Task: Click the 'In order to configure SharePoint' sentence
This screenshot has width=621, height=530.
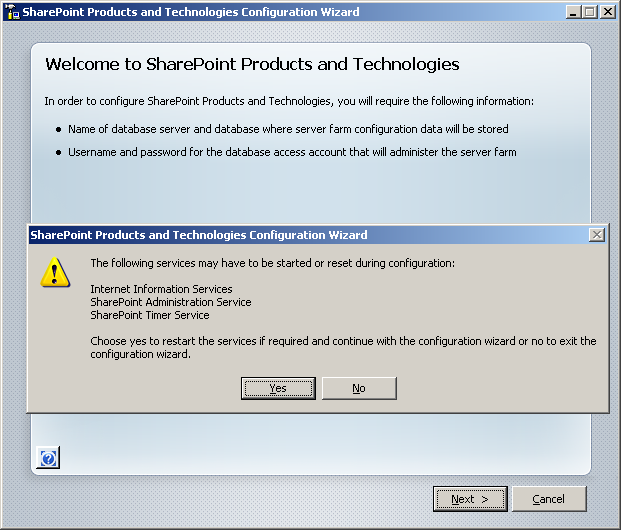Action: [x=289, y=101]
